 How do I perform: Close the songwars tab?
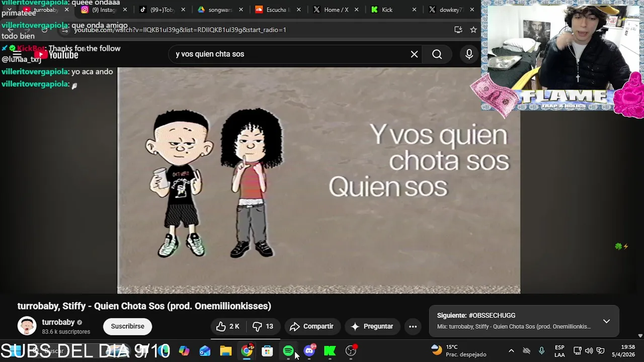pos(240,10)
